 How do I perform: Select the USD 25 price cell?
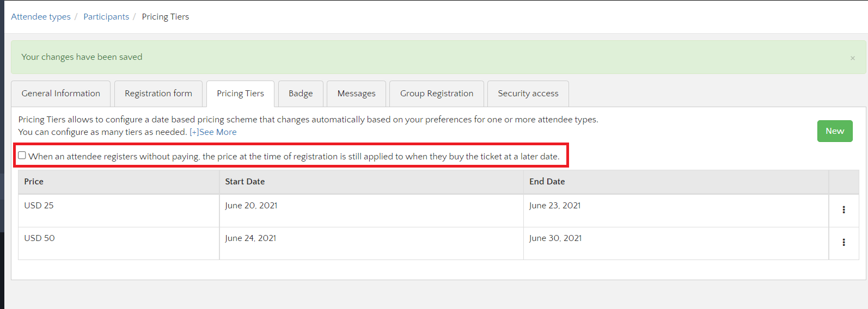coord(39,206)
